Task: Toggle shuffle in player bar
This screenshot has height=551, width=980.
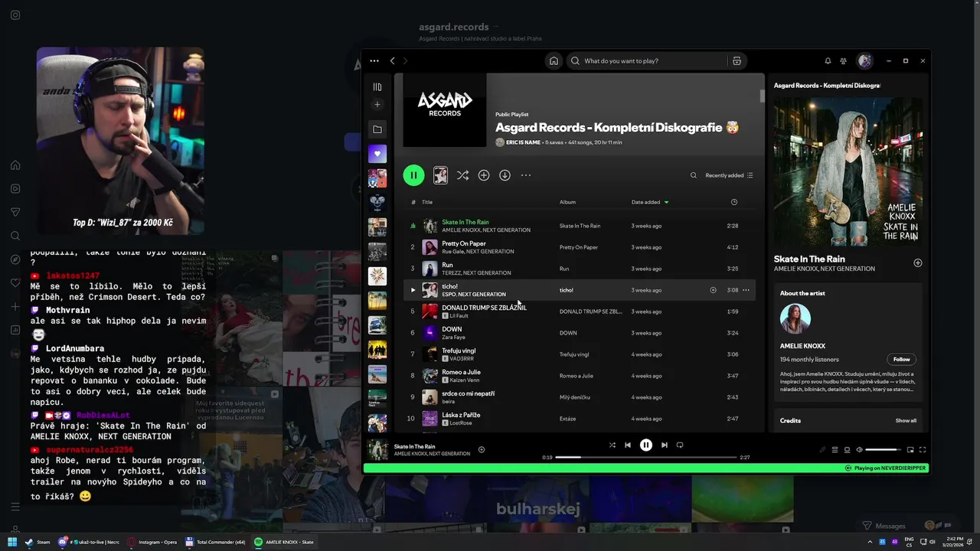Action: pyautogui.click(x=612, y=445)
